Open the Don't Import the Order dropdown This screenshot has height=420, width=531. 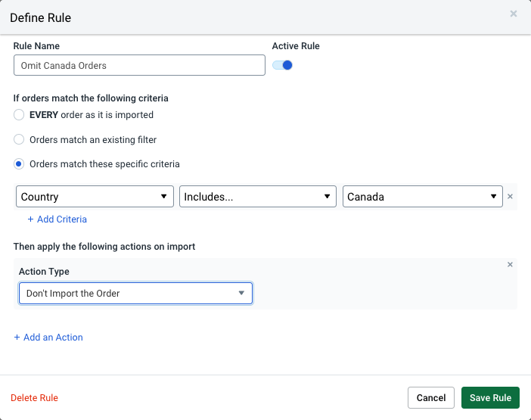point(135,293)
